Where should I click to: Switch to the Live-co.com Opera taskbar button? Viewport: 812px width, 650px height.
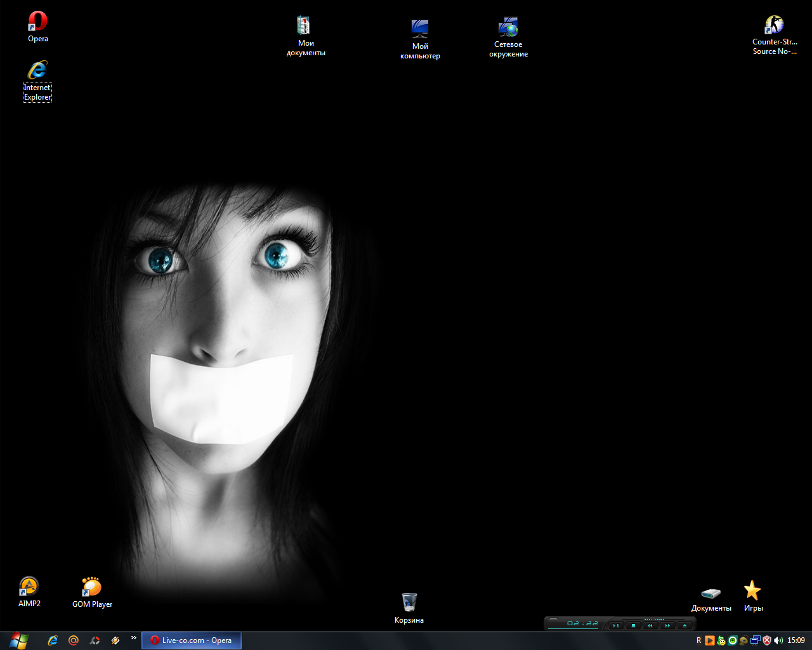tap(191, 640)
